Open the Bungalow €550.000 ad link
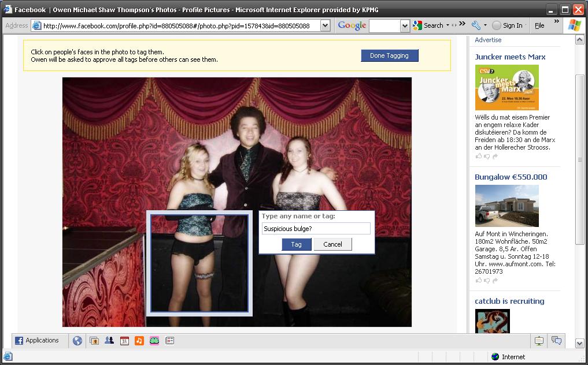Screen dimensions: 588x365 tap(511, 177)
